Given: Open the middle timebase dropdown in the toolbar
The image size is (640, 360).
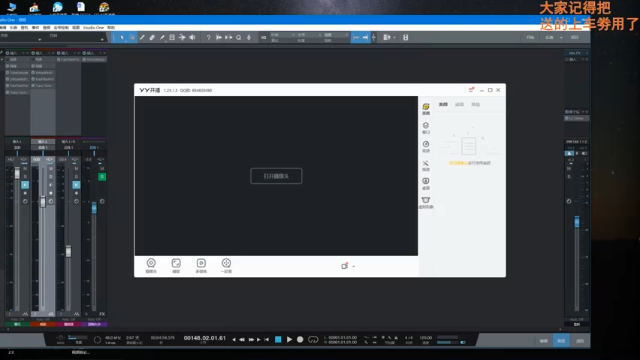Looking at the screenshot, I should pyautogui.click(x=309, y=35).
